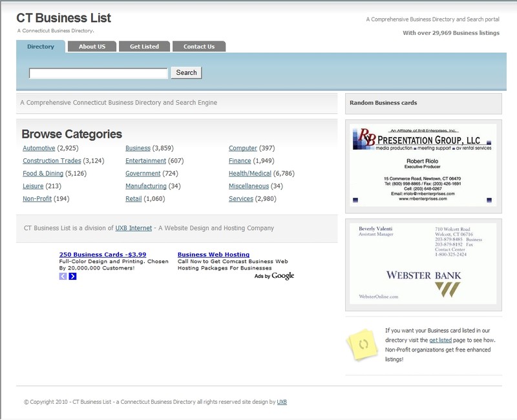The height and width of the screenshot is (420, 517).
Task: Click the yellow sticky note icon
Action: [x=363, y=344]
